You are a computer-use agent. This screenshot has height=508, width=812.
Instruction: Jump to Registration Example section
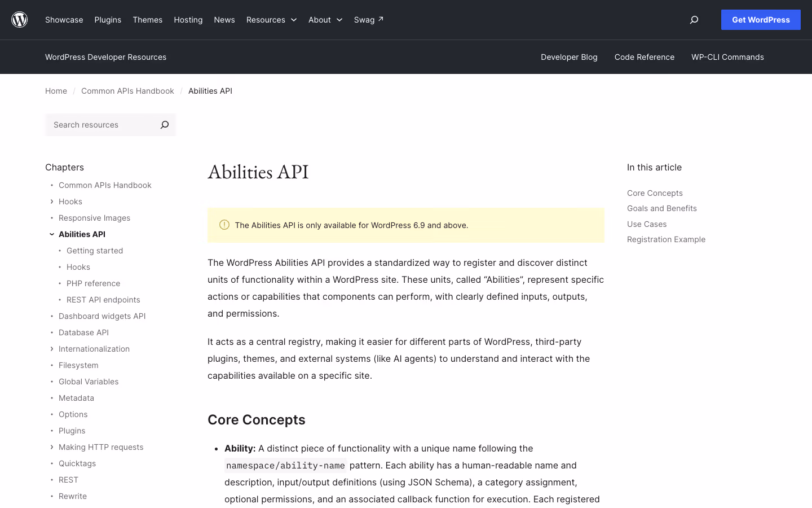666,239
